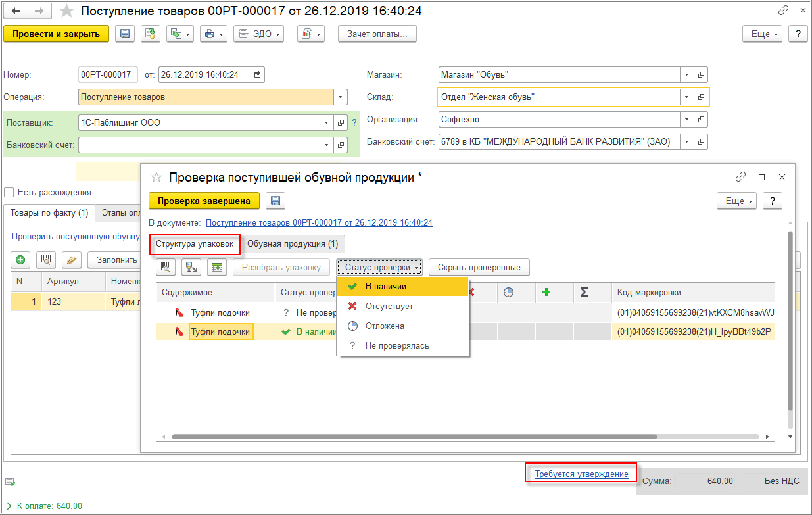The height and width of the screenshot is (515, 812).
Task: Click the horizontal scrollbar in dialog
Action: pos(414,437)
